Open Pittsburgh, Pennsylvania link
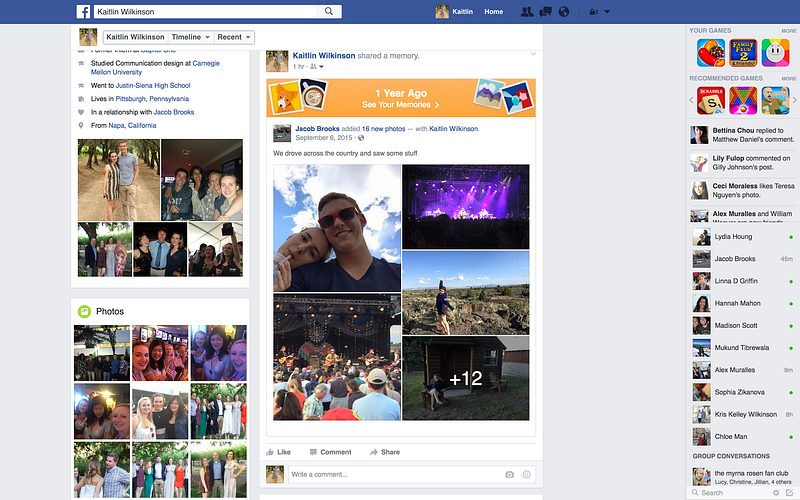The width and height of the screenshot is (800, 500). click(x=152, y=98)
